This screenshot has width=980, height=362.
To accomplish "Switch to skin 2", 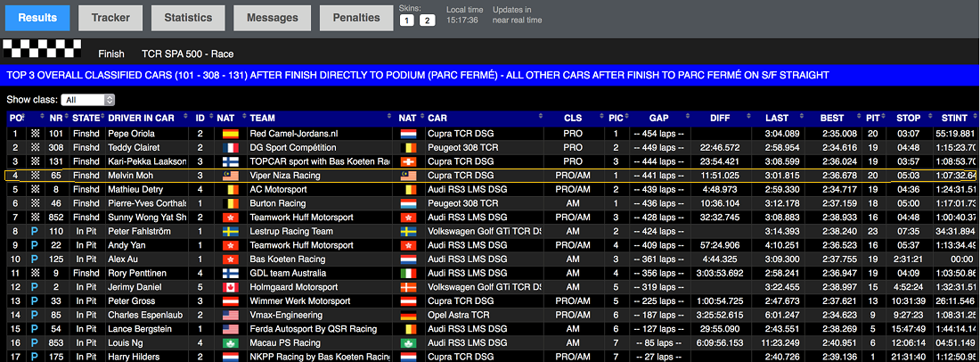I will [x=428, y=21].
